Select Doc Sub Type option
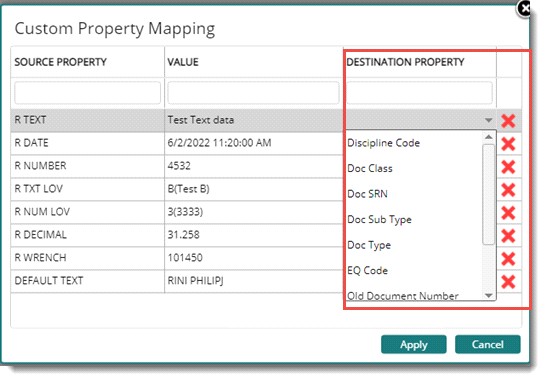Viewport: 545px width, 381px height. 380,219
